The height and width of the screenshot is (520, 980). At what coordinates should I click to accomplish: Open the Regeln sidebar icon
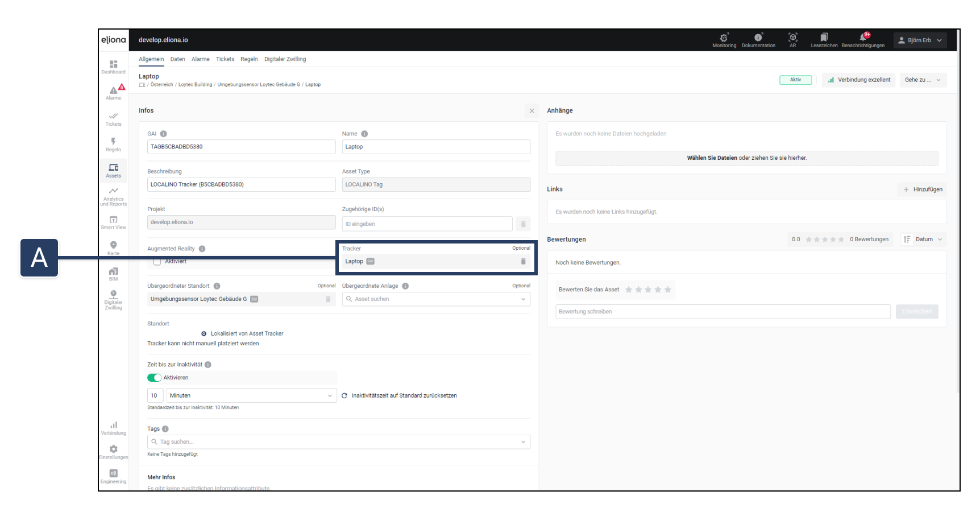point(113,144)
